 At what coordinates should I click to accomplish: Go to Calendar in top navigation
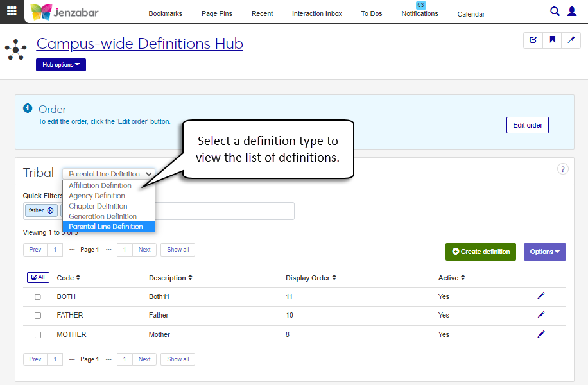pos(471,14)
